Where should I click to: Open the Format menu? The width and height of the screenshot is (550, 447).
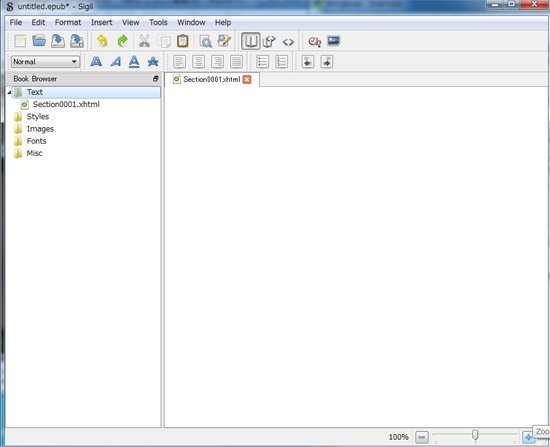pyautogui.click(x=68, y=22)
